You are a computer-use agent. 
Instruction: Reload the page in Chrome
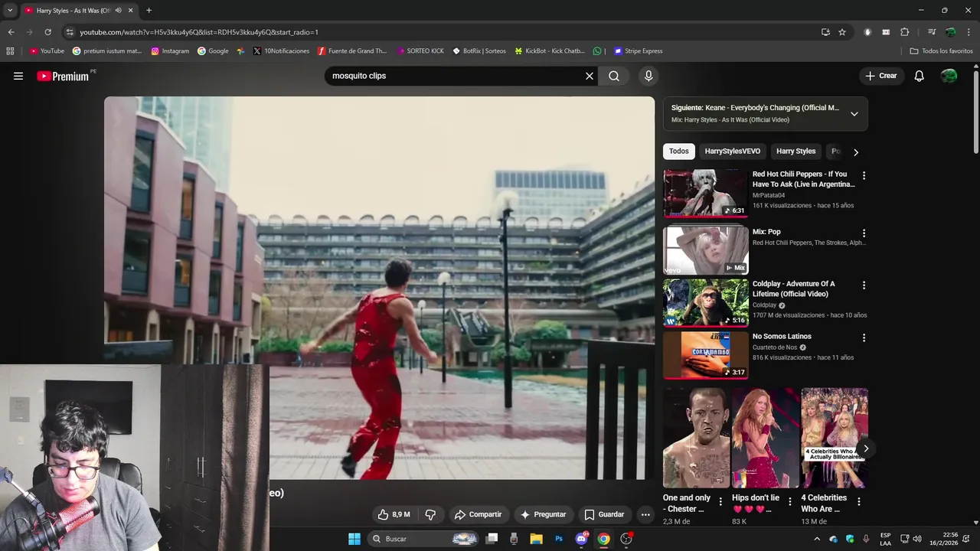[47, 32]
